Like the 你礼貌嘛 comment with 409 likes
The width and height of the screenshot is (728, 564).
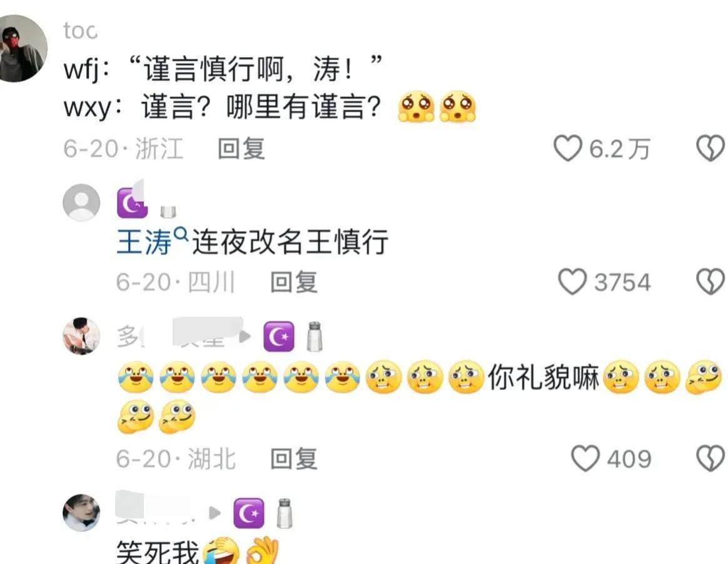pyautogui.click(x=585, y=458)
